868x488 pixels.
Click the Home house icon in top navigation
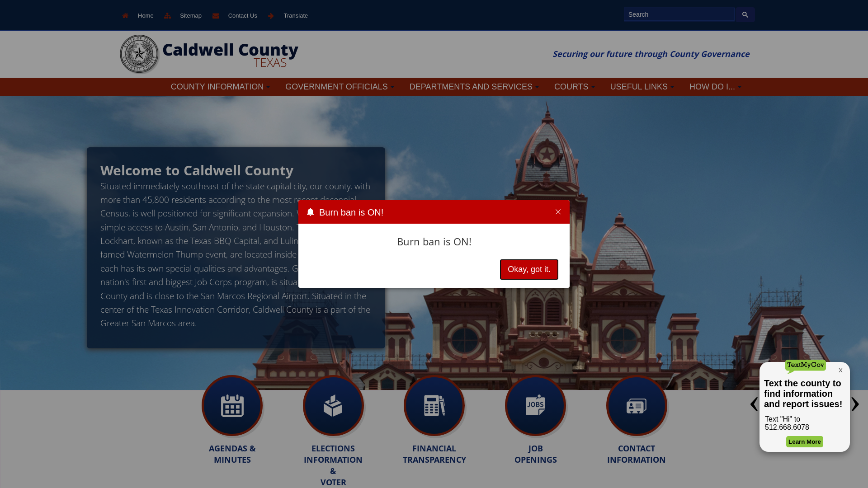(125, 15)
